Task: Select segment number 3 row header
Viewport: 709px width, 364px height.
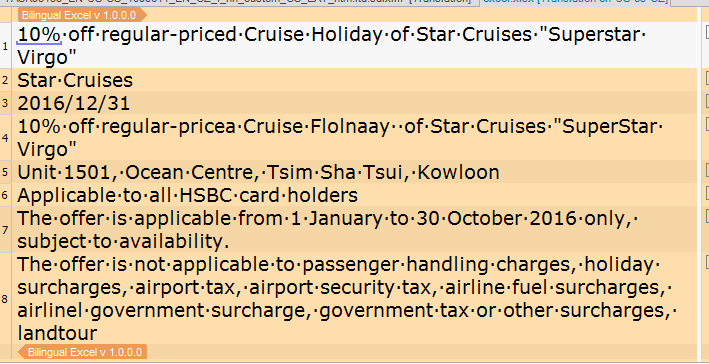Action: [x=5, y=103]
